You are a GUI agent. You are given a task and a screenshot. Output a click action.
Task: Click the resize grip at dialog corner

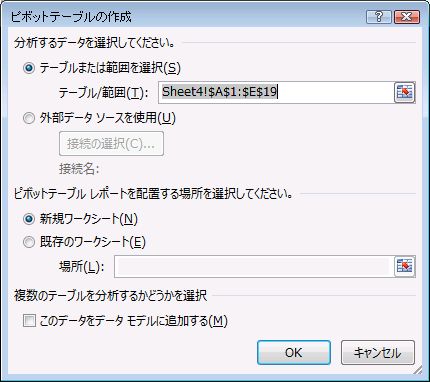(418, 370)
